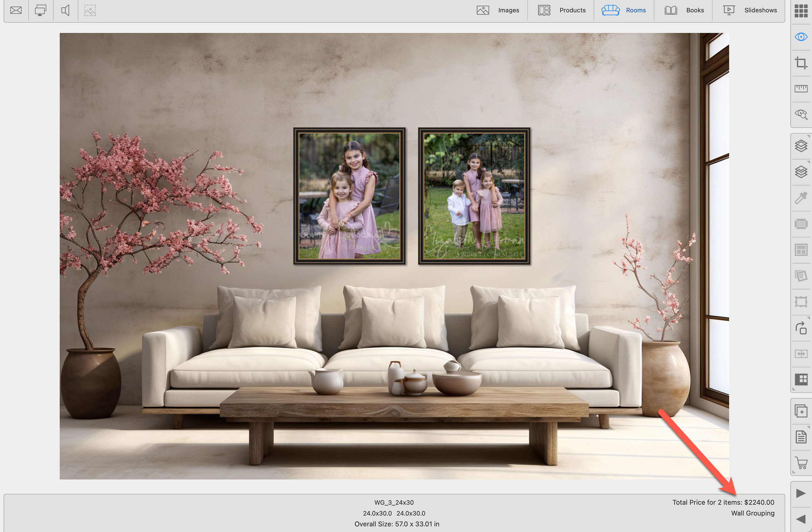Click the magnifier eye preview icon
This screenshot has height=532, width=812.
point(801,114)
